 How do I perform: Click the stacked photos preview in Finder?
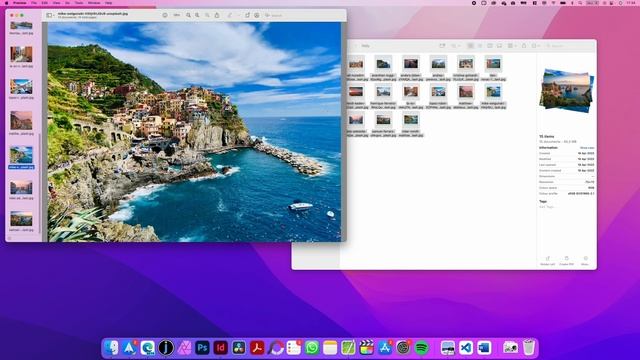pyautogui.click(x=567, y=91)
